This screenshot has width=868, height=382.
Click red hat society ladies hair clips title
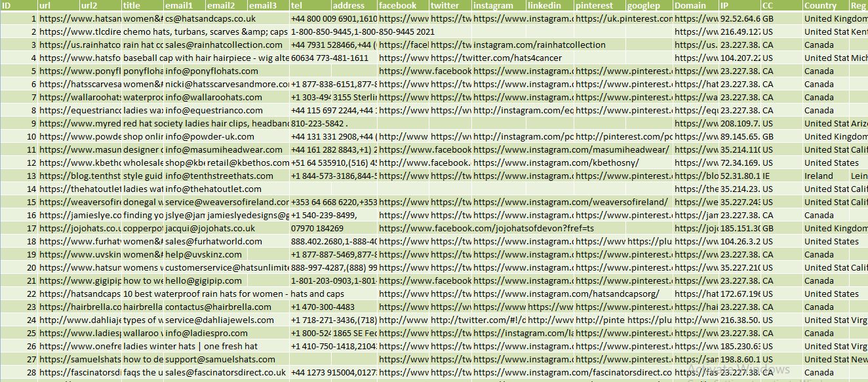(x=206, y=123)
